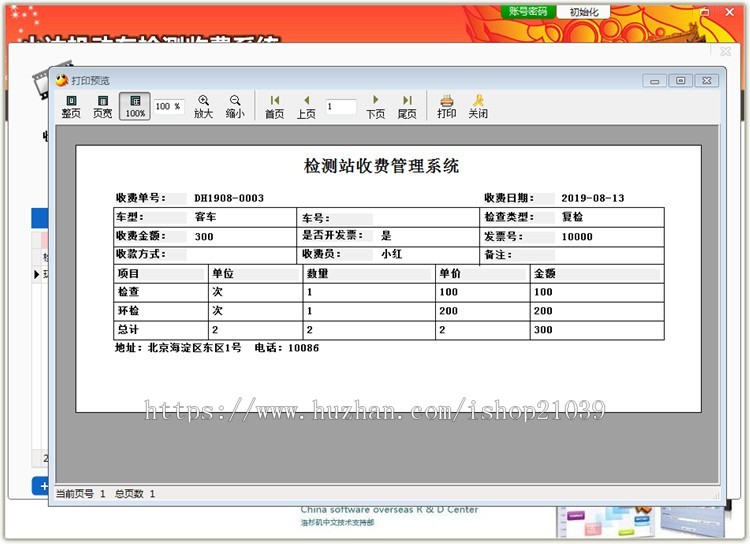This screenshot has width=750, height=544.
Task: Go to first page with 首页 icon
Action: [x=275, y=106]
